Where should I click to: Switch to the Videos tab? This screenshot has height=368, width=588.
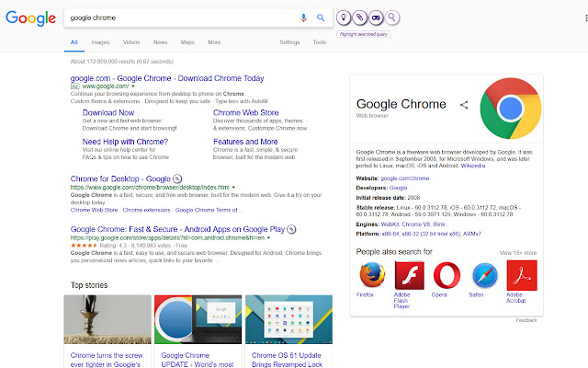[130, 42]
